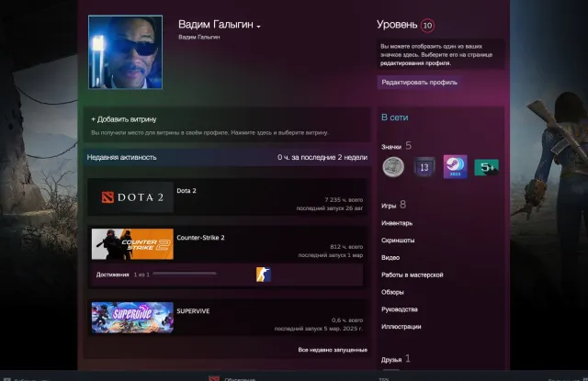Open the green 5+ game collector badge

(x=486, y=167)
